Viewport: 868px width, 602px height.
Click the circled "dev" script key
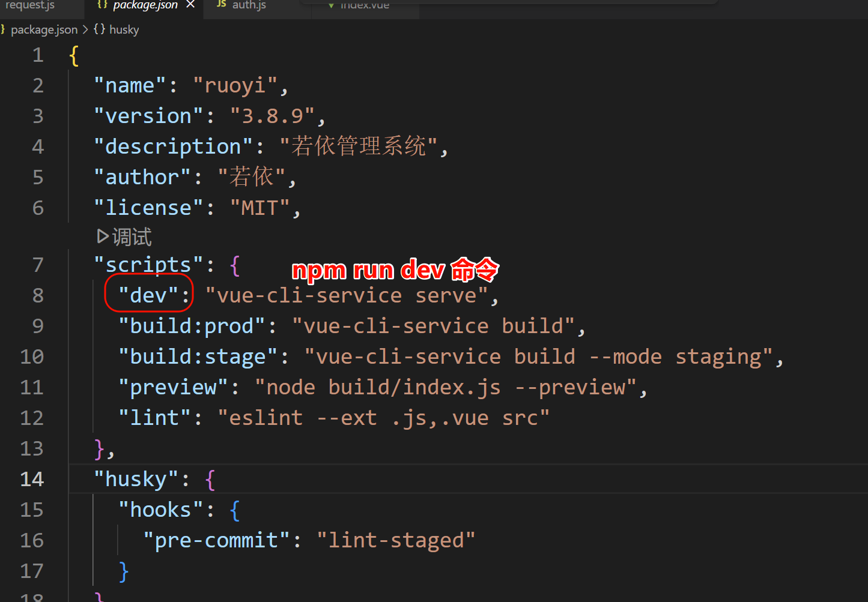(x=148, y=295)
